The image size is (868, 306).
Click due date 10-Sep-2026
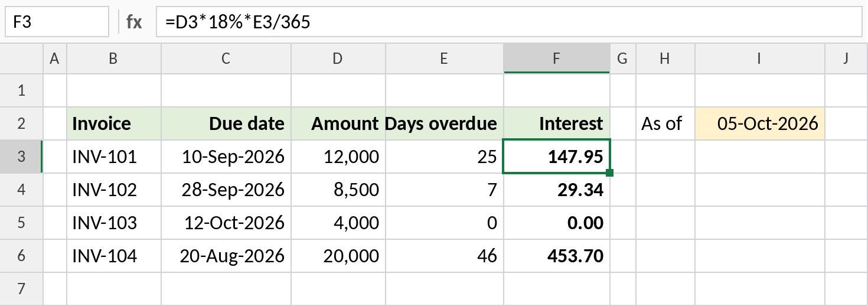(226, 157)
